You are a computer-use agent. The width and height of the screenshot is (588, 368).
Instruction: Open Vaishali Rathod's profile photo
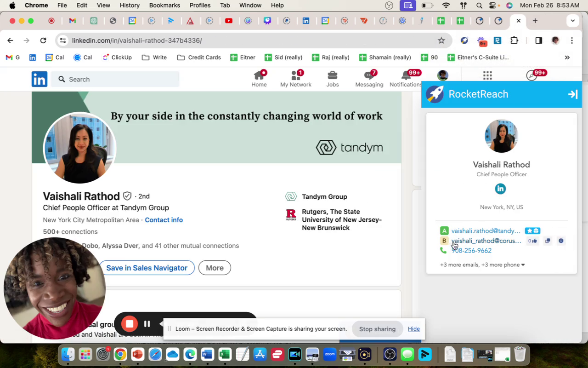coord(79,148)
